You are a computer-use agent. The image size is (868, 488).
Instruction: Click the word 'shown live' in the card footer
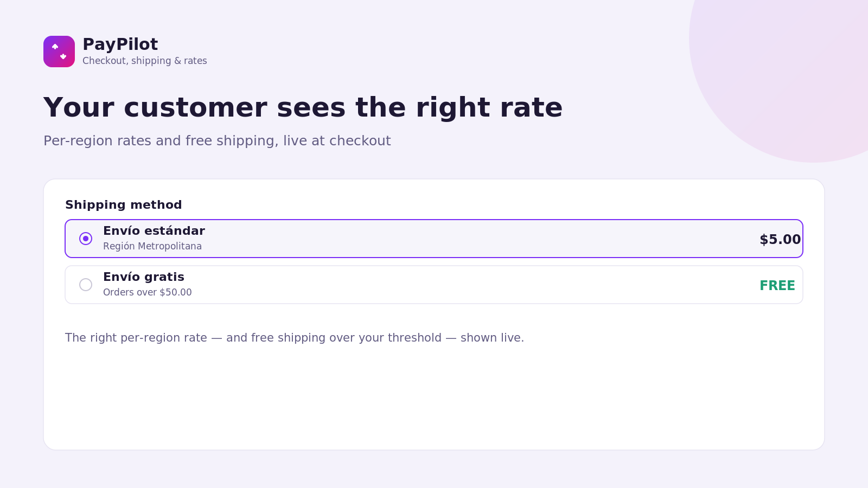coord(490,338)
